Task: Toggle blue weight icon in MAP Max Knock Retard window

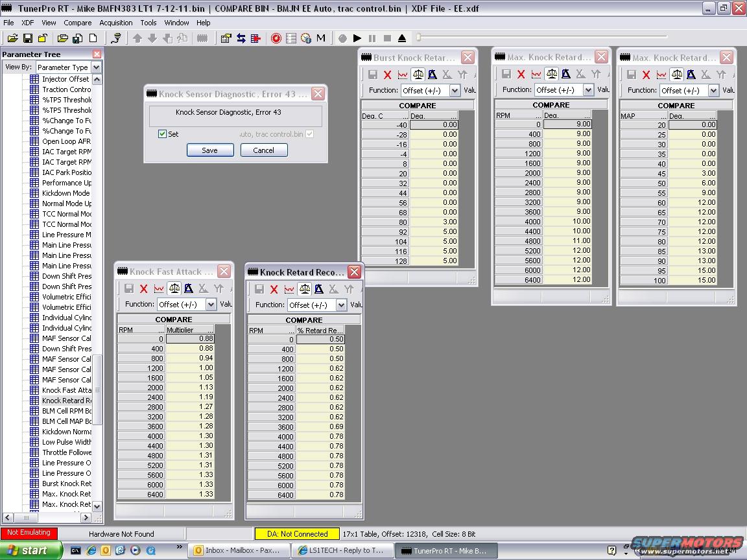Action: [x=691, y=75]
